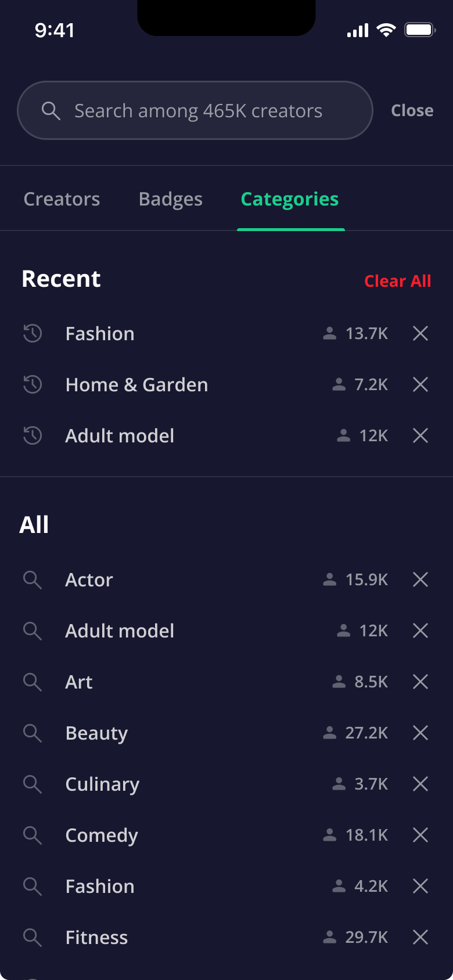This screenshot has width=453, height=980.
Task: Remove Home & Garden from recent list
Action: point(420,384)
